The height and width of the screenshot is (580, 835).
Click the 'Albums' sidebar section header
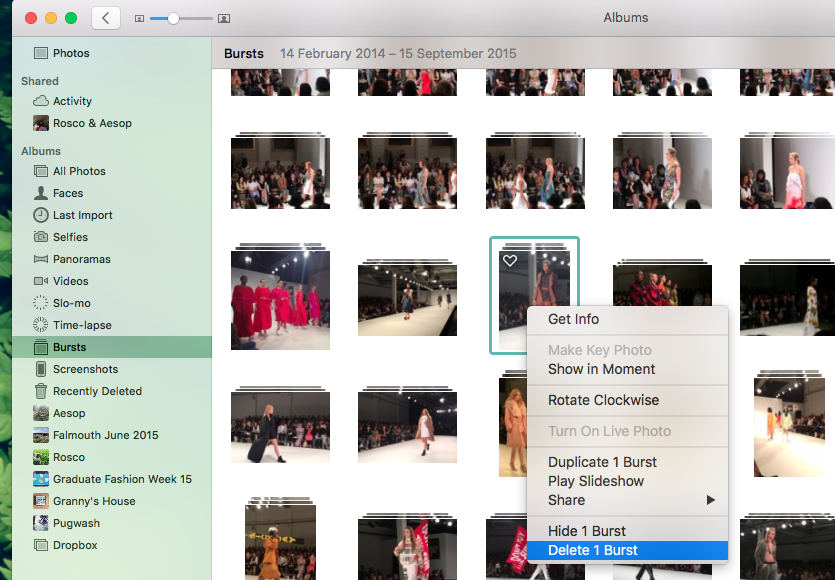[x=41, y=151]
